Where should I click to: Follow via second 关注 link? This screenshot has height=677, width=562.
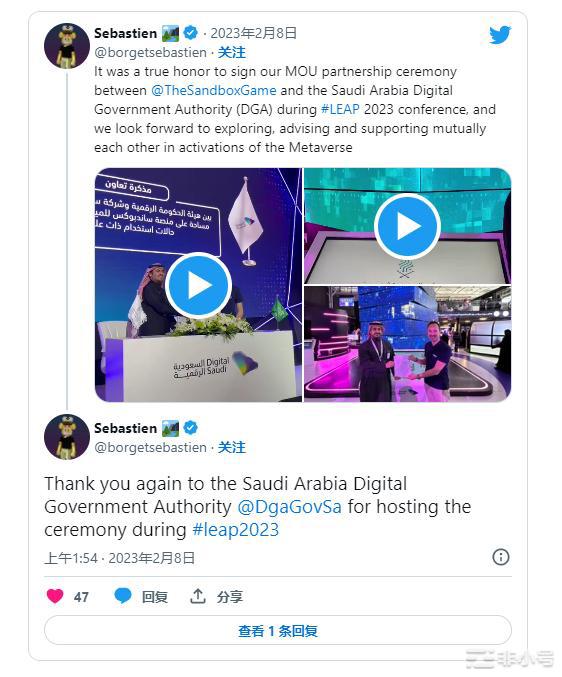point(231,447)
